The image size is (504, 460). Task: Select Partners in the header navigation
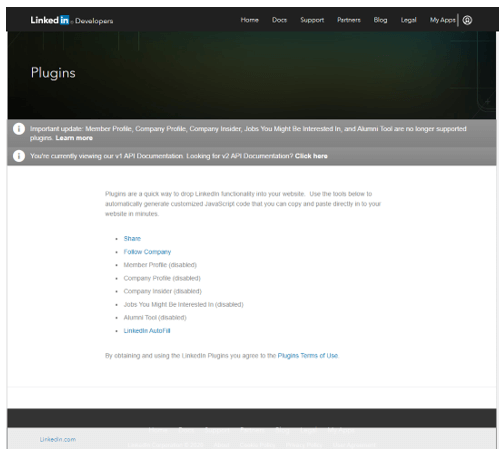pos(349,20)
